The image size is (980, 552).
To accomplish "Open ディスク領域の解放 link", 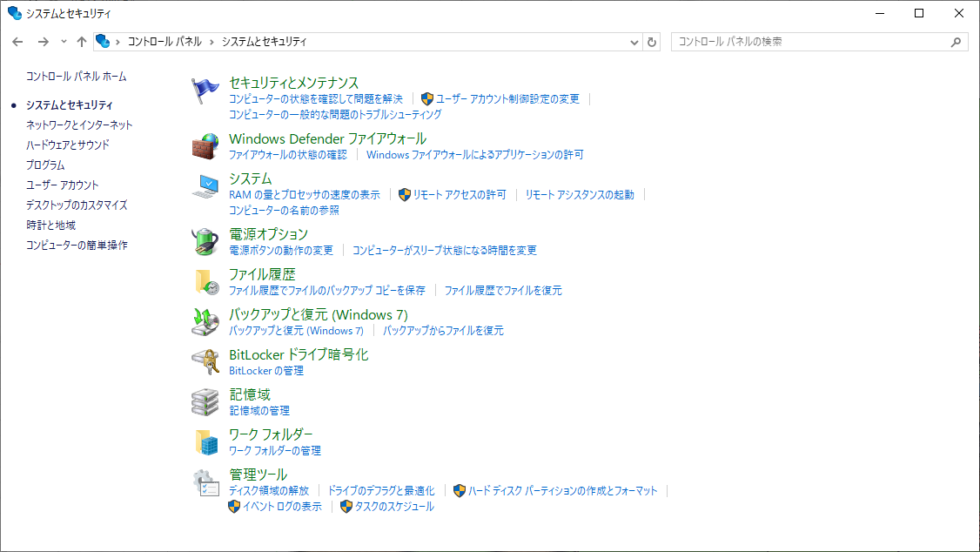I will (269, 491).
